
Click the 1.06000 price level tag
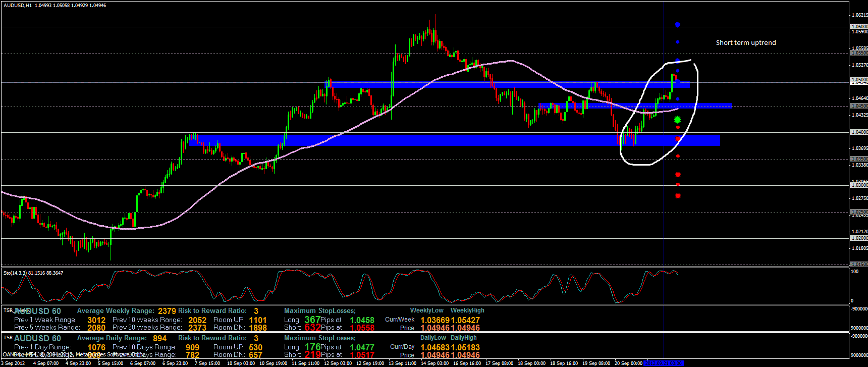coord(859,27)
